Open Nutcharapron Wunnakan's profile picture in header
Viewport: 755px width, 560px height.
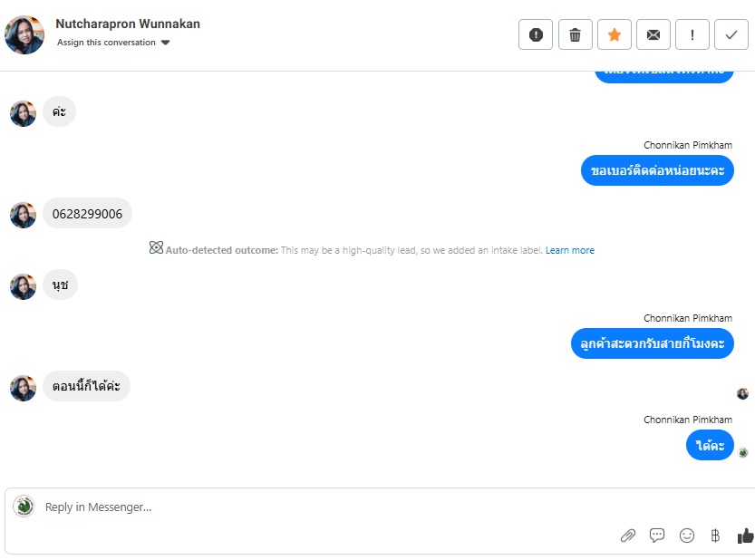[x=24, y=34]
